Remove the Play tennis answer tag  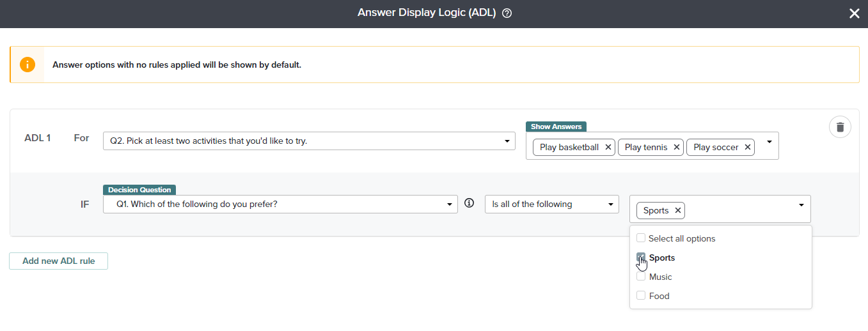pos(677,147)
